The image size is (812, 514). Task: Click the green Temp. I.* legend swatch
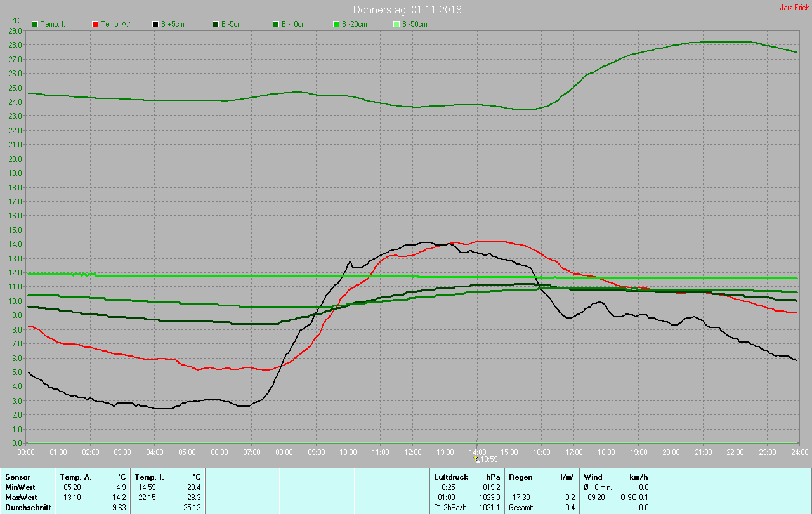tap(35, 24)
